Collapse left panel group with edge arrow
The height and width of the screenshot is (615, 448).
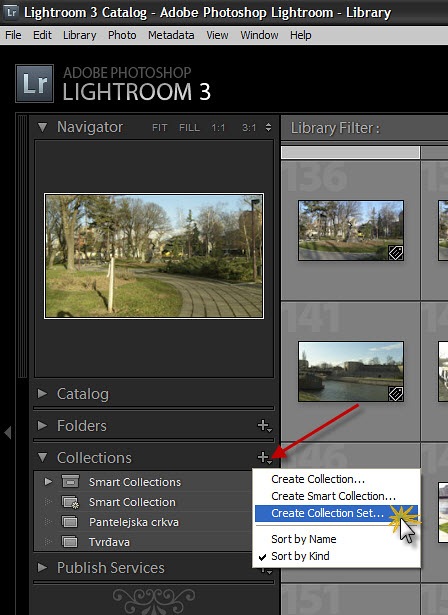tap(7, 433)
